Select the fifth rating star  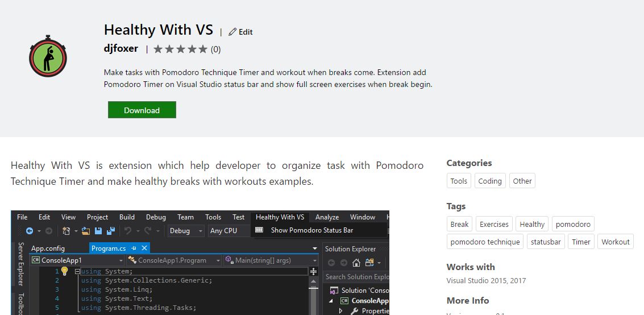[x=203, y=49]
